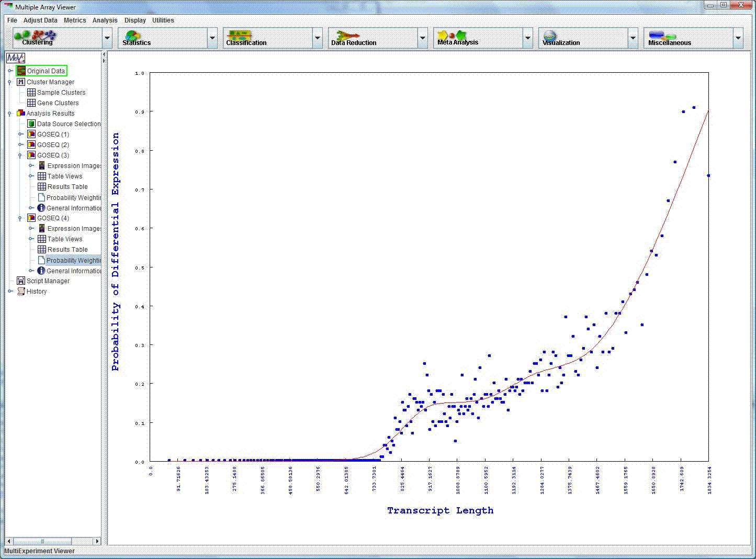Click the Clustering toolbar icon
The width and height of the screenshot is (756, 559).
coord(37,37)
